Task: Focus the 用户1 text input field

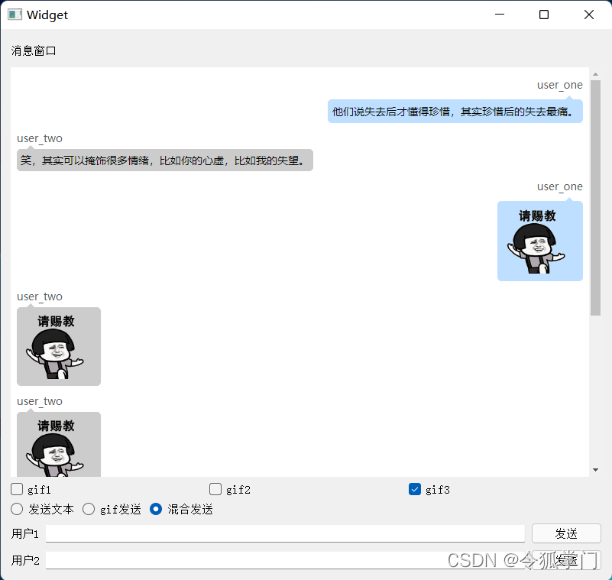Action: coord(285,534)
